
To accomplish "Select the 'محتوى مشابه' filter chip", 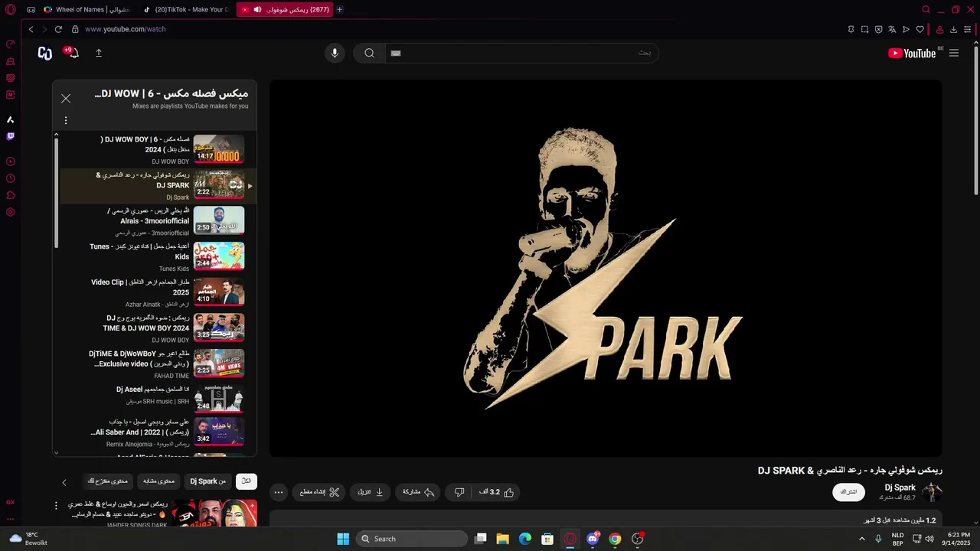I will point(159,481).
